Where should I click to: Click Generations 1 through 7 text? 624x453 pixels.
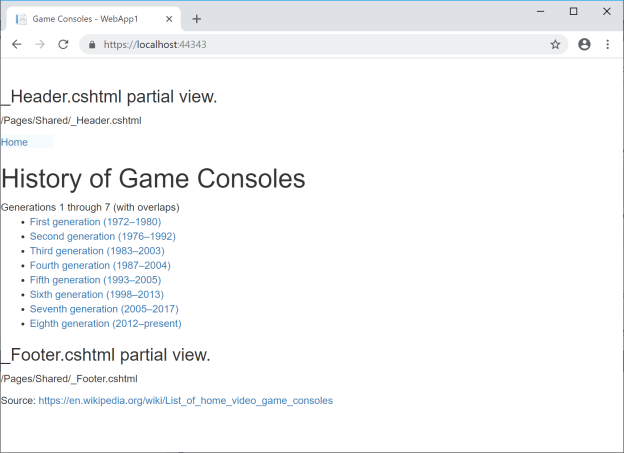(90, 207)
